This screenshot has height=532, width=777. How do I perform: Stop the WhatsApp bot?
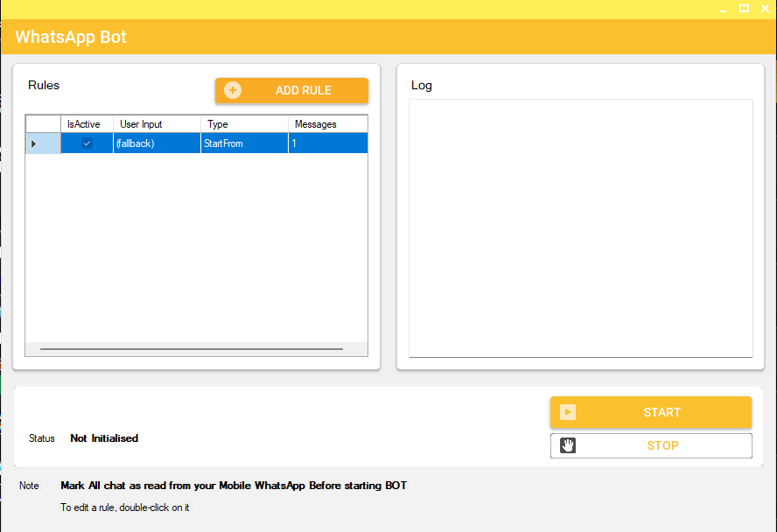tap(651, 445)
